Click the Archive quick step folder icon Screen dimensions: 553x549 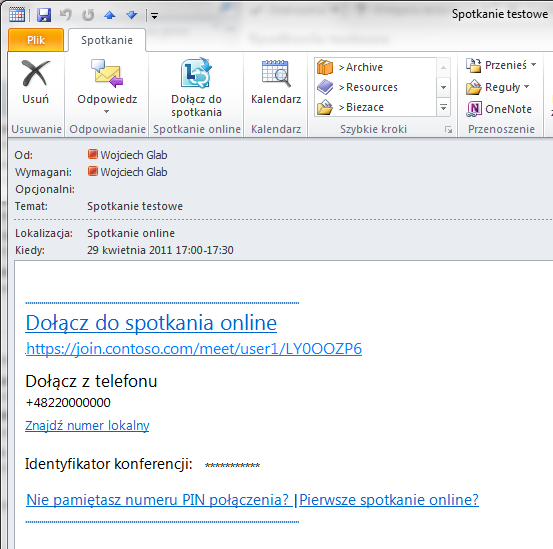(x=325, y=67)
